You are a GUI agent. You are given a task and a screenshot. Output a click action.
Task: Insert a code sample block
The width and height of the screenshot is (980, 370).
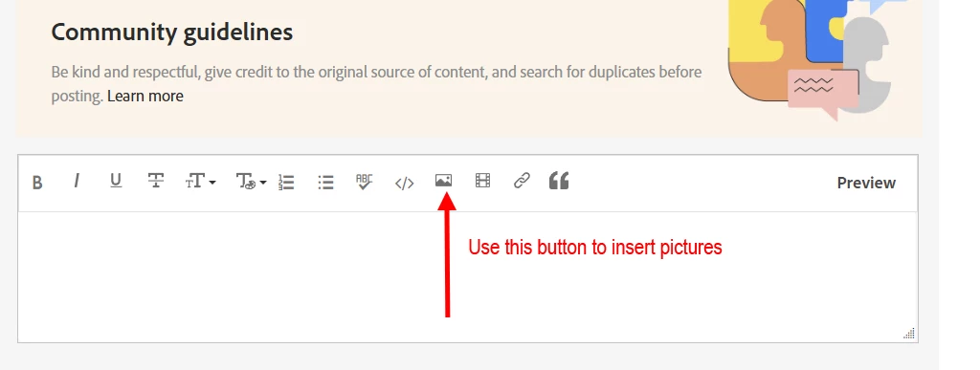[405, 183]
